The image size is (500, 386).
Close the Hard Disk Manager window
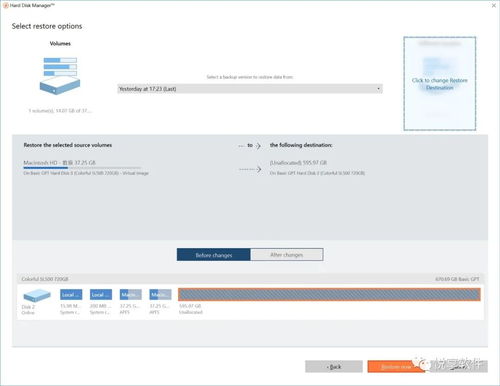click(x=494, y=6)
